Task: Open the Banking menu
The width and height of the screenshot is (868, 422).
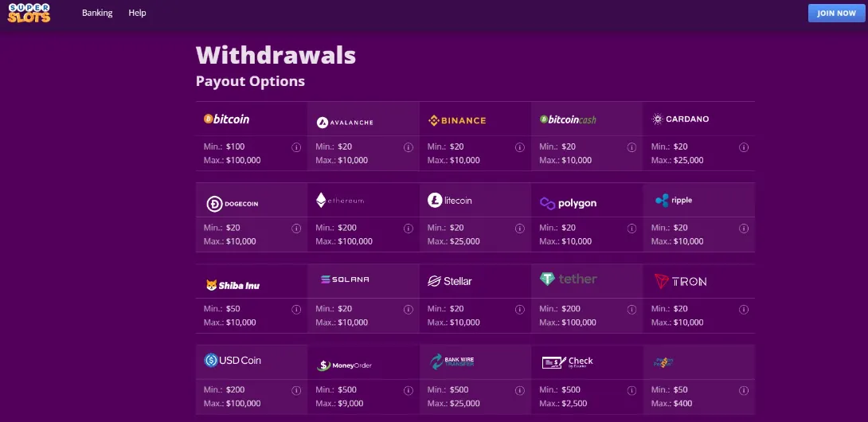Action: (97, 13)
